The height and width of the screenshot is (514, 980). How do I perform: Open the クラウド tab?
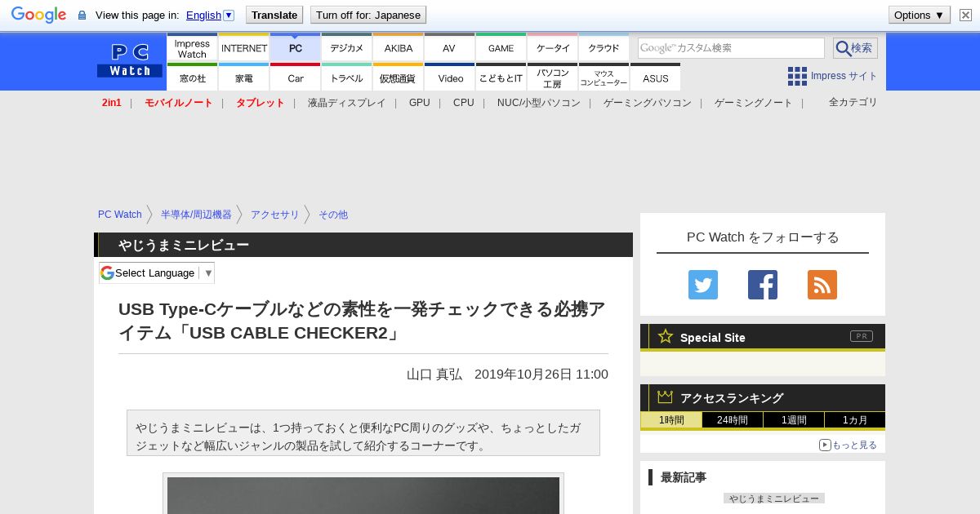[604, 48]
